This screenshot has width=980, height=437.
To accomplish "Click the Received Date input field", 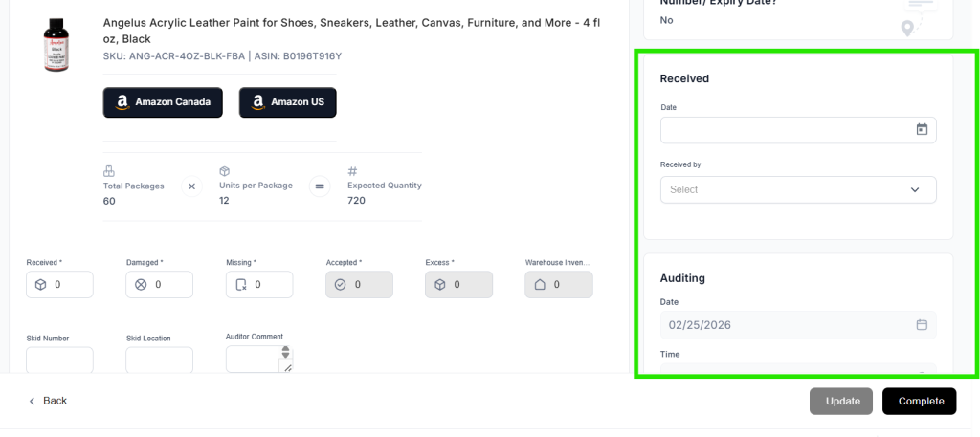I will (x=798, y=130).
